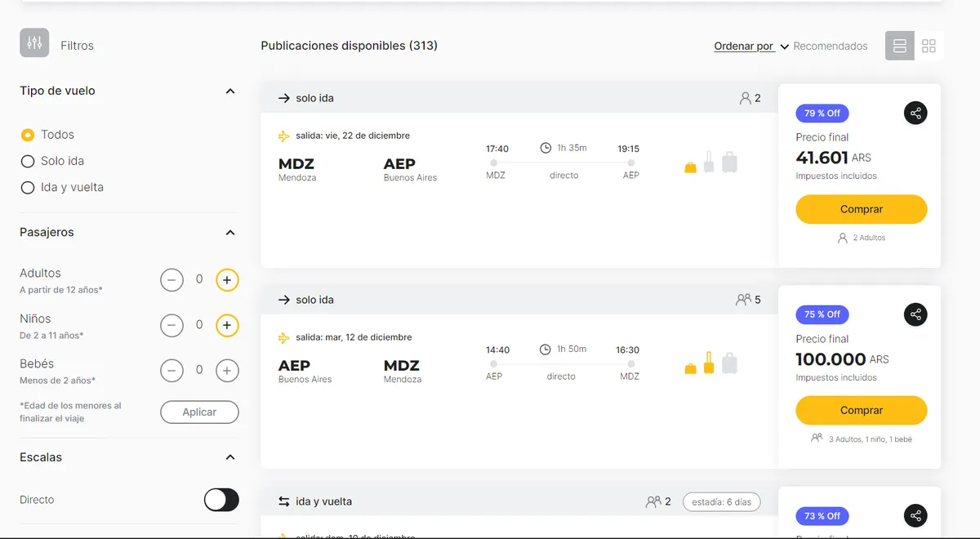Buy the MDZ to AEP flight
The image size is (980, 539).
861,209
